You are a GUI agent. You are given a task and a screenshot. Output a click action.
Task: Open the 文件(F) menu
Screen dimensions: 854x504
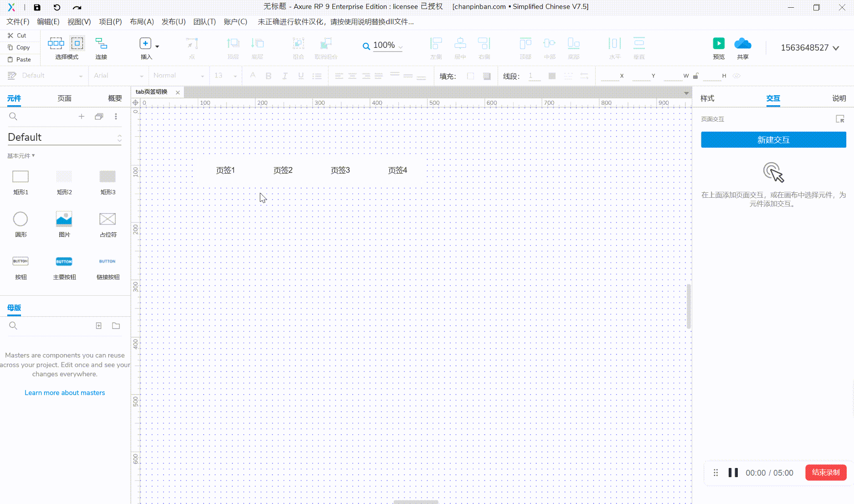pyautogui.click(x=18, y=22)
